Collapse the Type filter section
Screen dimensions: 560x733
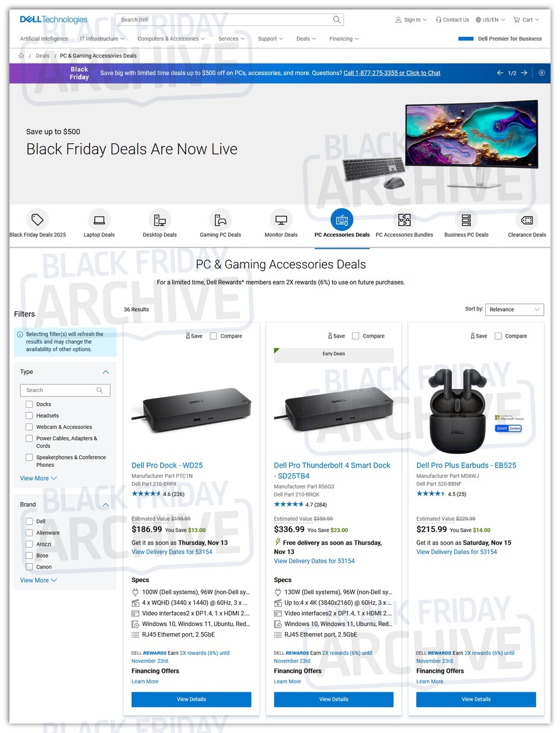point(105,372)
